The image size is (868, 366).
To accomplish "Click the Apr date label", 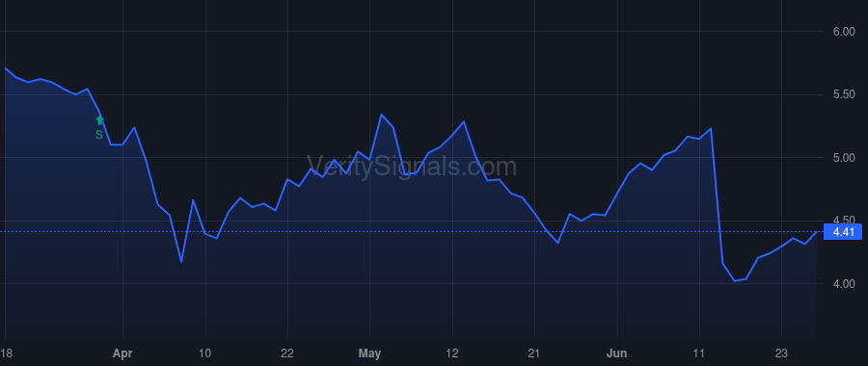I will 122,353.
